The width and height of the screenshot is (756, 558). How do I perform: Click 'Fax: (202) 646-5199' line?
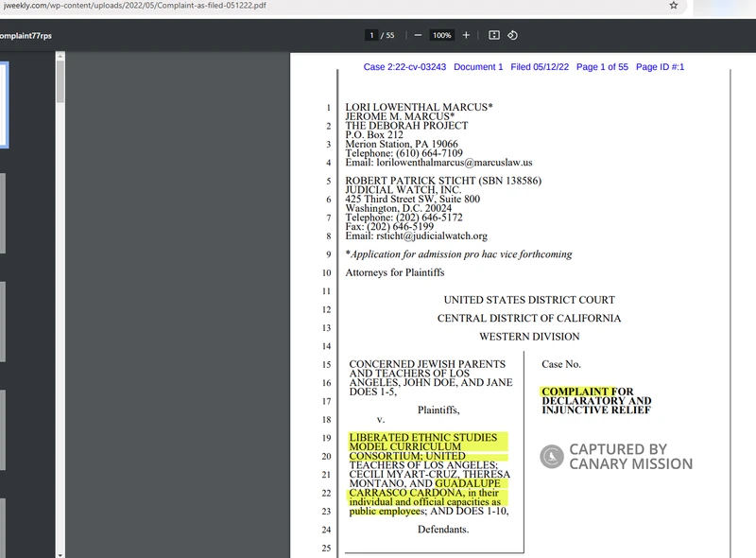pyautogui.click(x=389, y=226)
